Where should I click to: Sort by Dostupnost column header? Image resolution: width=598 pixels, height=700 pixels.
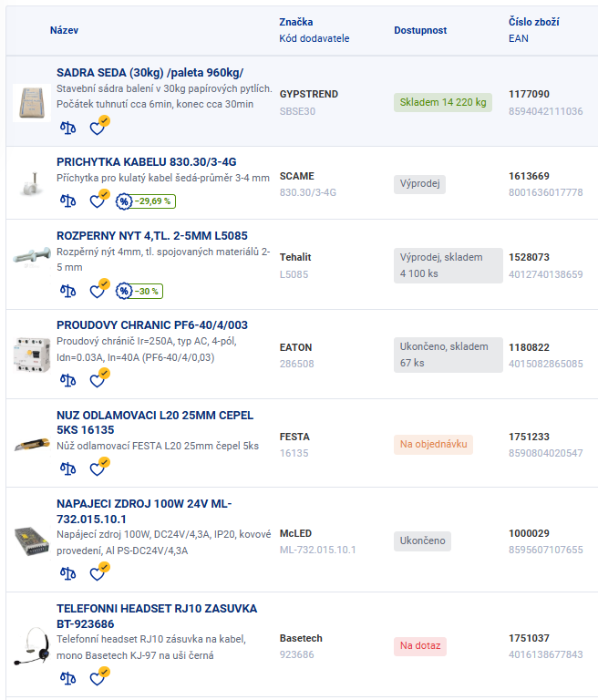[420, 30]
